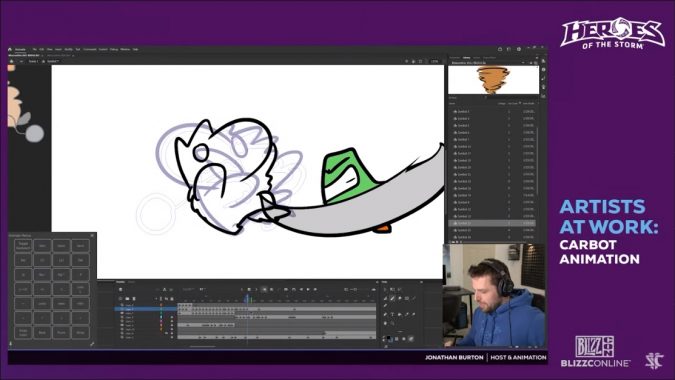
Task: Select the Selection arrow tool
Action: [x=385, y=290]
